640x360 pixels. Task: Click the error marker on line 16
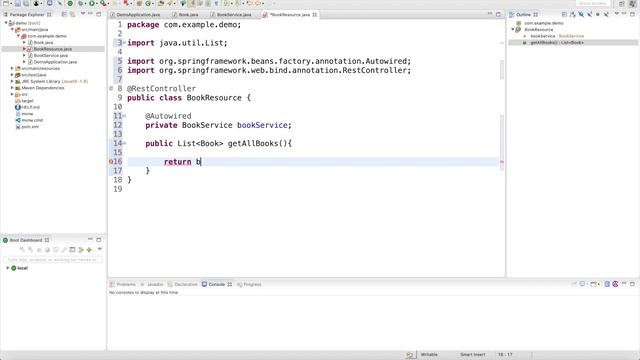pos(111,162)
